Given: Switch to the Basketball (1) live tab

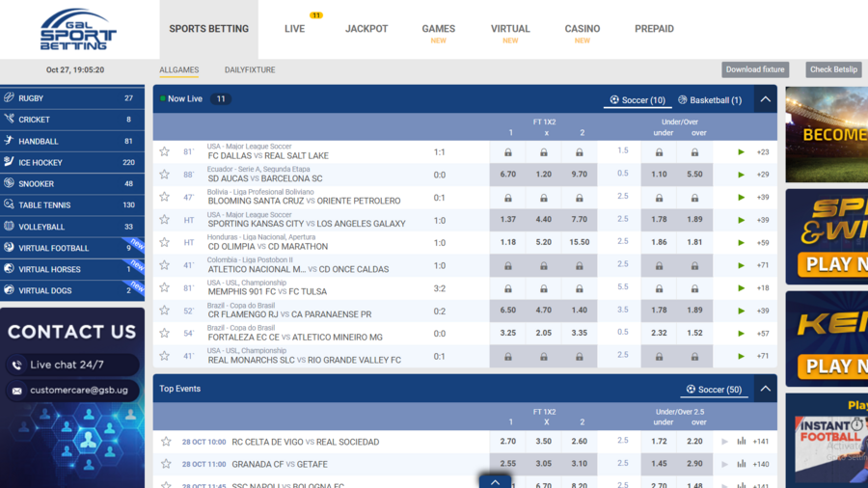Looking at the screenshot, I should click(710, 100).
